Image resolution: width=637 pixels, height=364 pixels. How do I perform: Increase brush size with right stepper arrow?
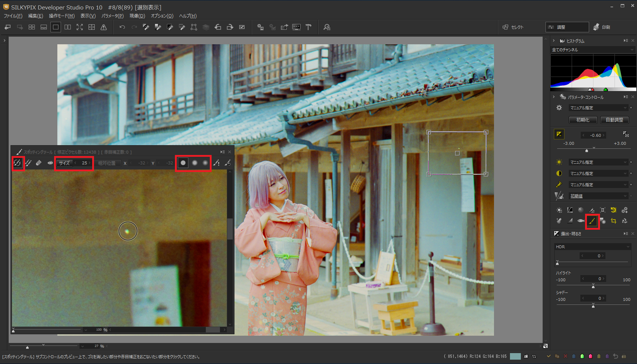pos(90,163)
